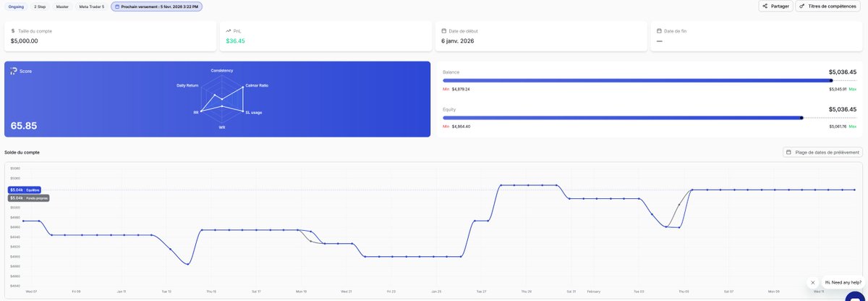The height and width of the screenshot is (301, 868).
Task: Click the $5,000.00 account size value
Action: (25, 41)
